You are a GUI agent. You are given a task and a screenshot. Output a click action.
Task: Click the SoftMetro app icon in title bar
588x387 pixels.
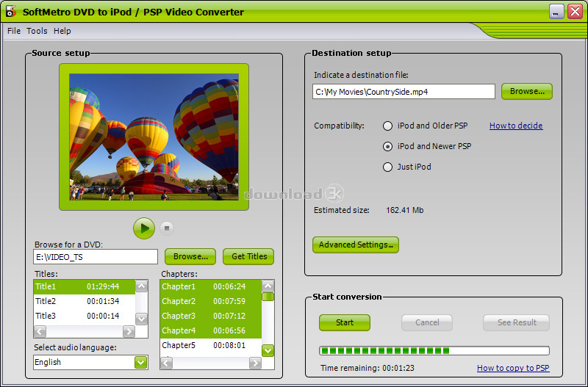pos(11,12)
